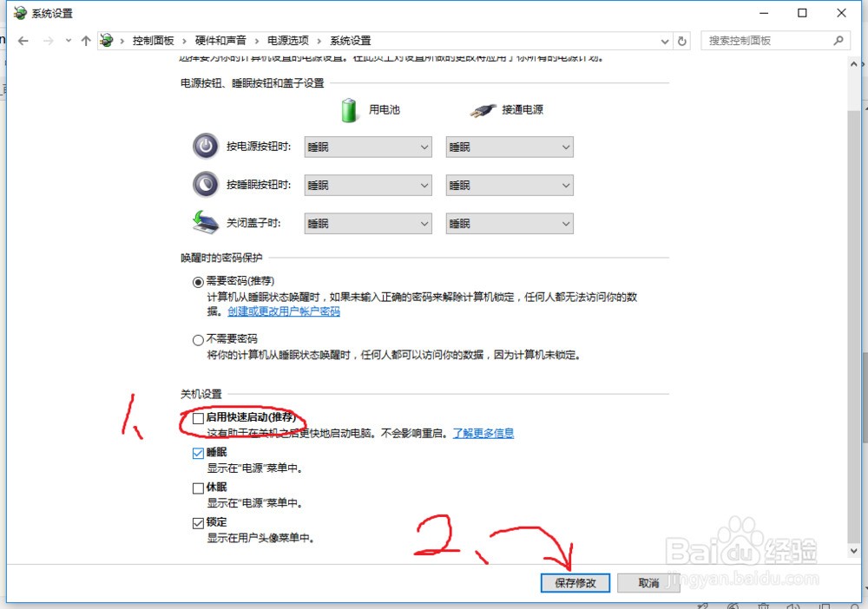The image size is (868, 609).
Task: Open power button on-battery dropdown
Action: click(x=368, y=147)
